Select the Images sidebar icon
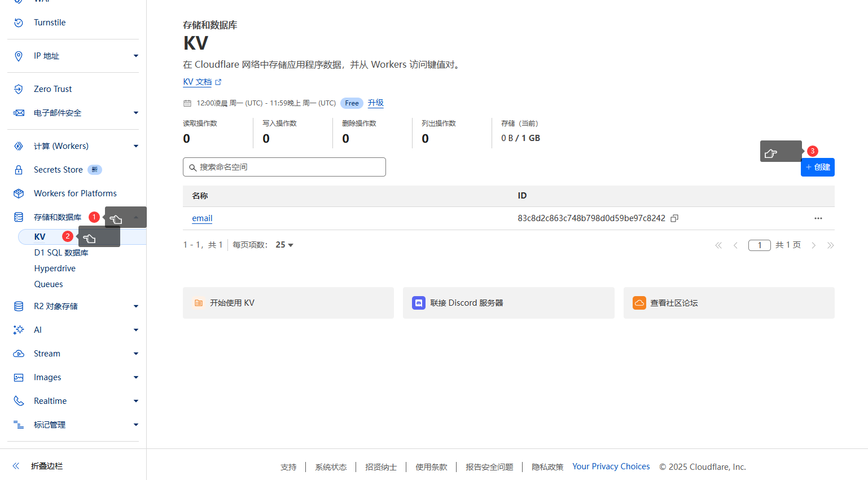Viewport: 868px width, 480px height. (17, 377)
